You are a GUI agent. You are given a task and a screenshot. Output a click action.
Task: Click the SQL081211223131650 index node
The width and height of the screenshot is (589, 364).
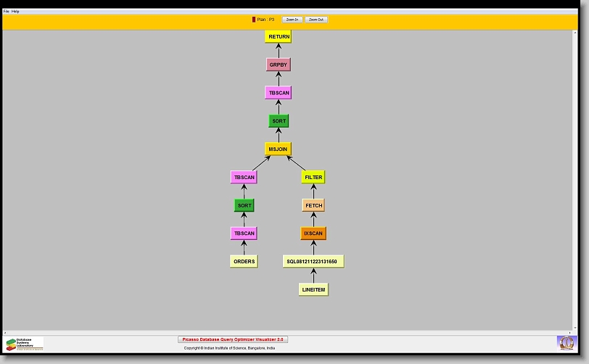pyautogui.click(x=313, y=261)
